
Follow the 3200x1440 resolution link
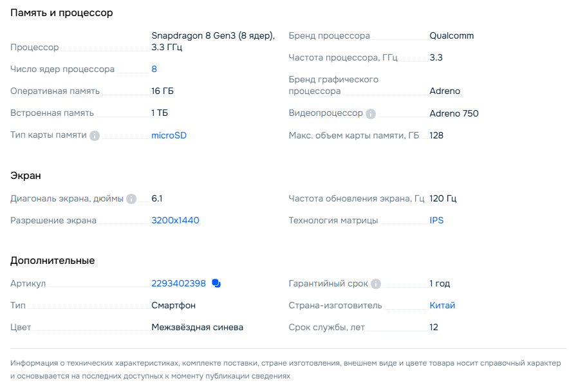coord(175,220)
